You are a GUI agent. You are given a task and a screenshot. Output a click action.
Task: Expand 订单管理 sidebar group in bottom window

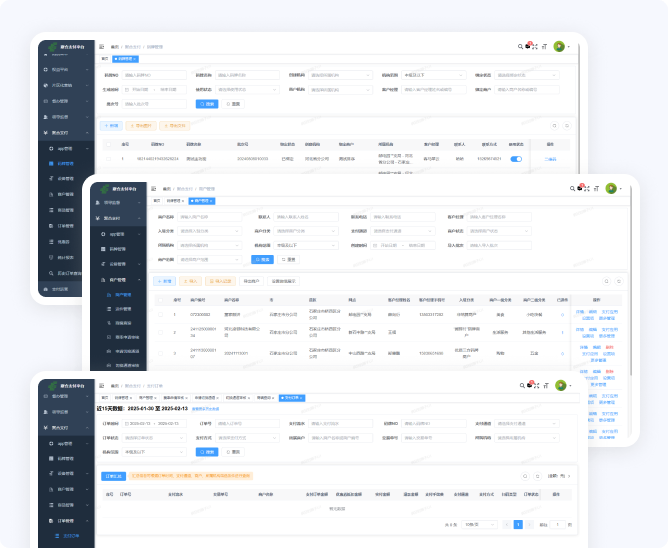[66, 521]
